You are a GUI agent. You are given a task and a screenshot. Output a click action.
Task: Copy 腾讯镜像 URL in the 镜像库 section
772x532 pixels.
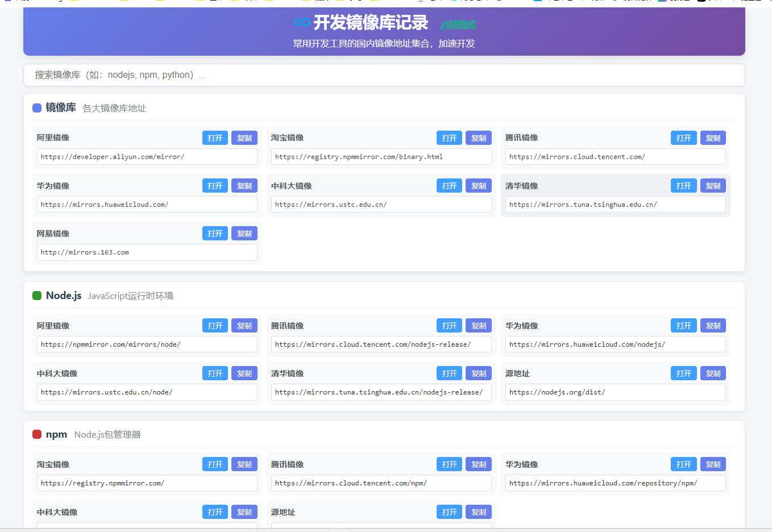pyautogui.click(x=713, y=138)
